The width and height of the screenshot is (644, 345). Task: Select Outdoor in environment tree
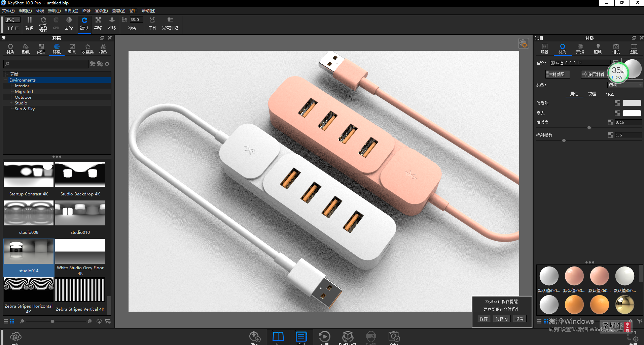23,97
